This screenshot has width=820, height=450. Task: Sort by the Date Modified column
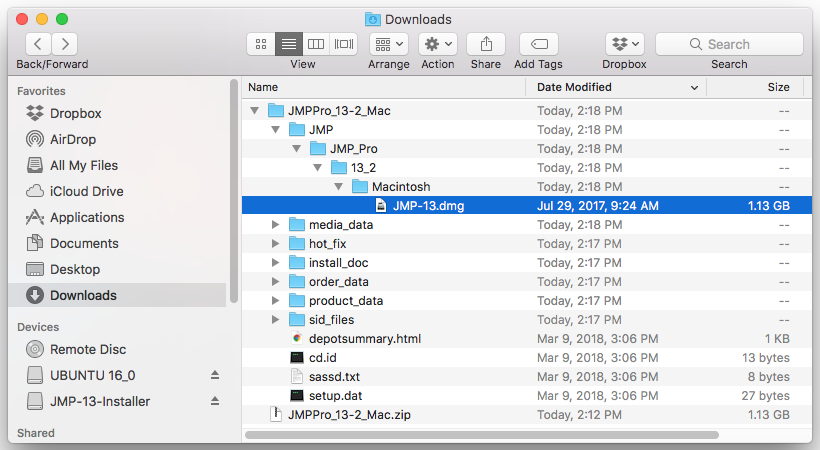pyautogui.click(x=575, y=87)
